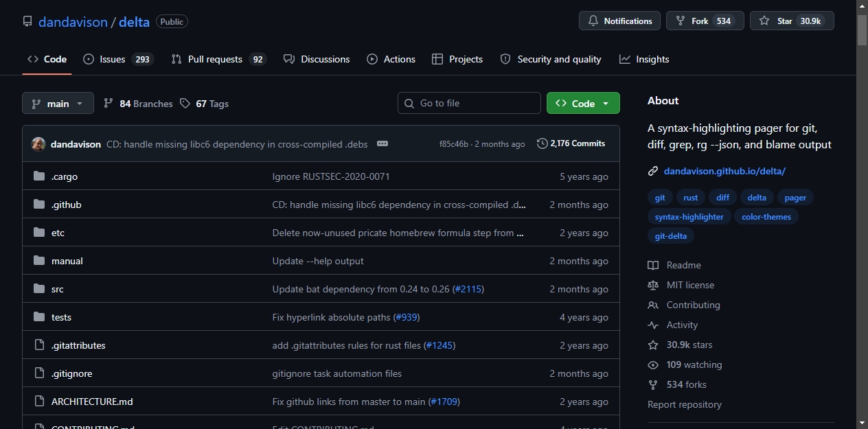
Task: Open the green Code dropdown button
Action: (583, 103)
